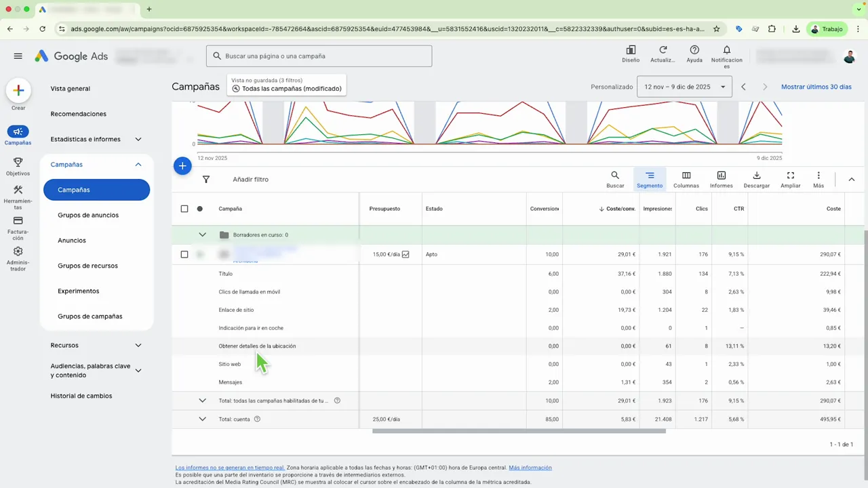This screenshot has height=488, width=868.
Task: Click the Mostrar últimos 30 días link
Action: [816, 87]
